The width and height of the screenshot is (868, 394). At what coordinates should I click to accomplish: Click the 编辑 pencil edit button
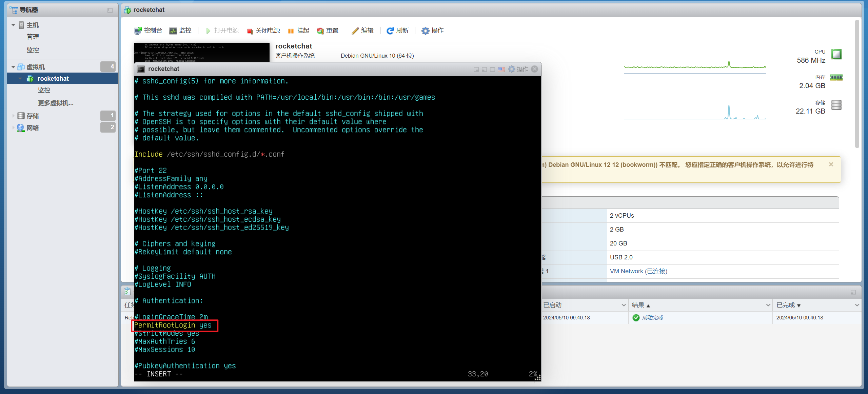tap(362, 31)
